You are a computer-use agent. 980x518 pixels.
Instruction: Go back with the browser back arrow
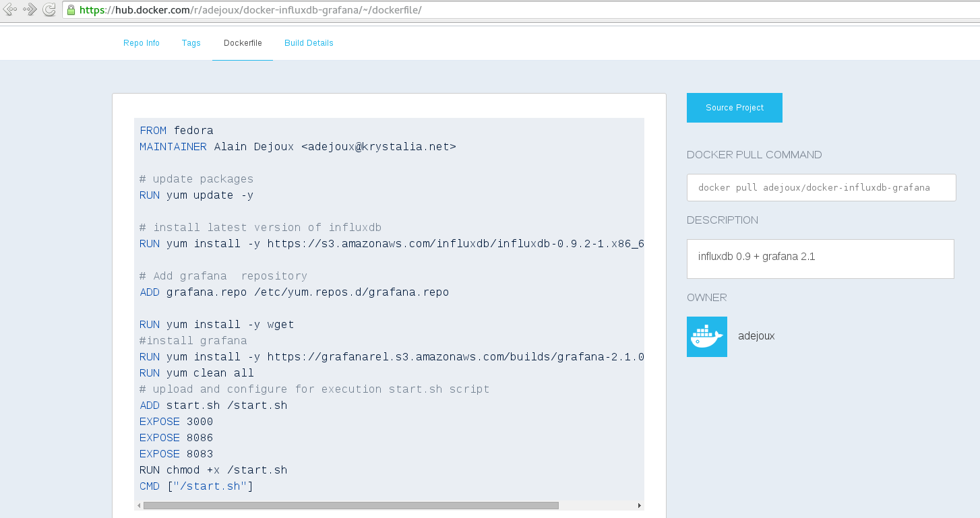(x=10, y=9)
